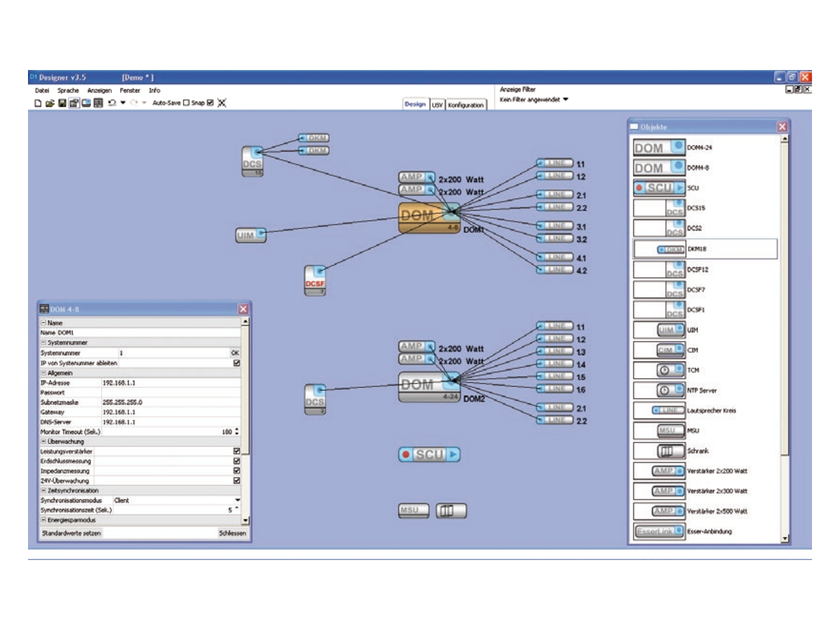Switch to the Konfiguration tab
Viewport: 840px width, 630px height.
click(x=465, y=104)
